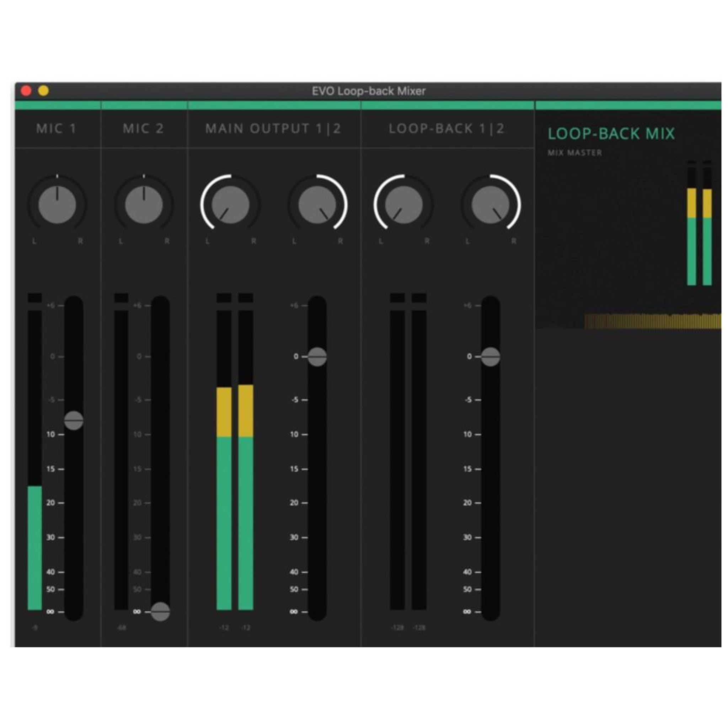Image resolution: width=728 pixels, height=728 pixels.
Task: Click the MIC 2 pan knob
Action: coord(144,205)
